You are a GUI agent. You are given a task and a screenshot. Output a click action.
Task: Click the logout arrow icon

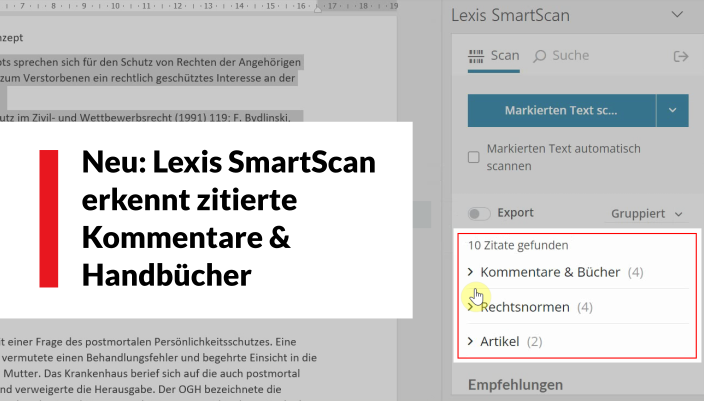pos(681,57)
